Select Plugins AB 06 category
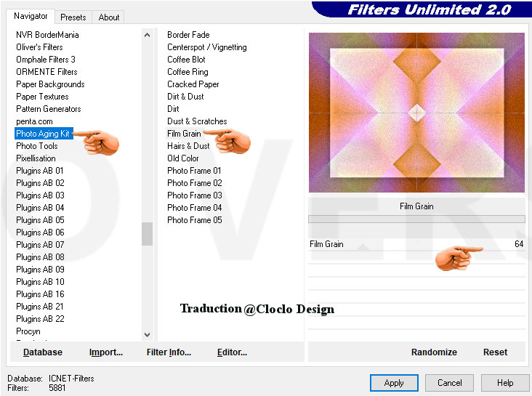The width and height of the screenshot is (532, 396). (x=40, y=233)
